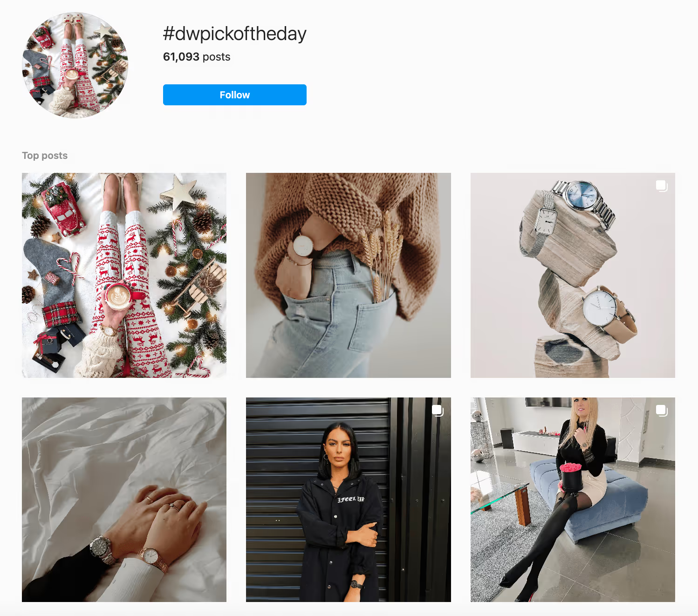Screen dimensions: 698x616
Task: Click the #dwpickoftheday hashtag title
Action: (x=234, y=34)
